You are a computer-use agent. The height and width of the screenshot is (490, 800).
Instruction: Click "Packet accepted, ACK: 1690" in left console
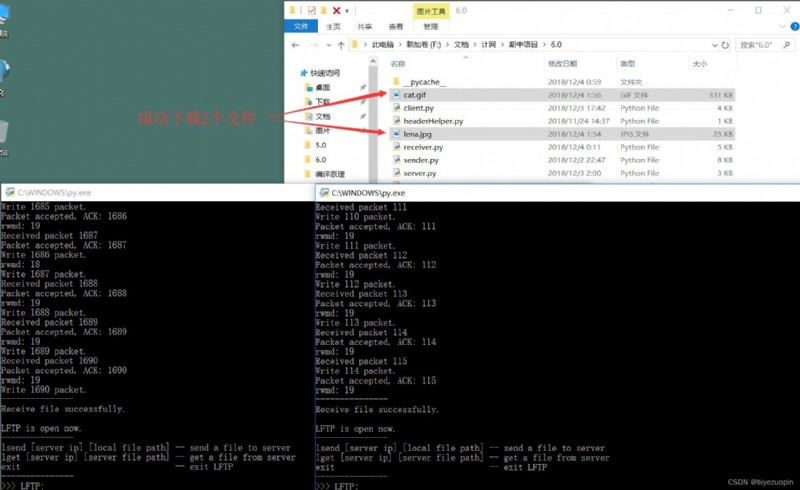[x=64, y=371]
